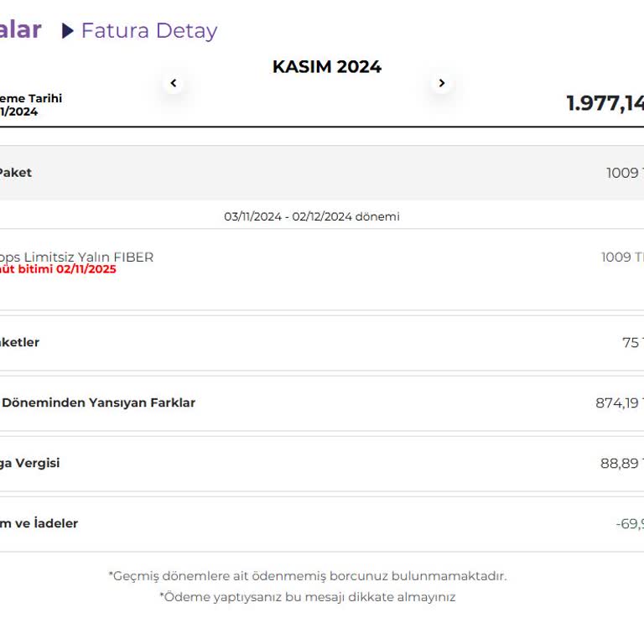Image resolution: width=644 pixels, height=644 pixels.
Task: Click the 03/11/2024 - 02/12/2024 dönemi text
Action: [x=312, y=216]
